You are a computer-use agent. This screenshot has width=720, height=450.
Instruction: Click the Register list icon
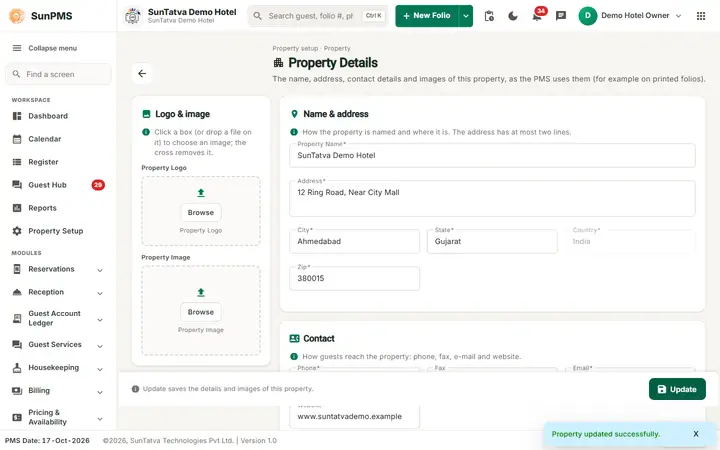tap(17, 162)
